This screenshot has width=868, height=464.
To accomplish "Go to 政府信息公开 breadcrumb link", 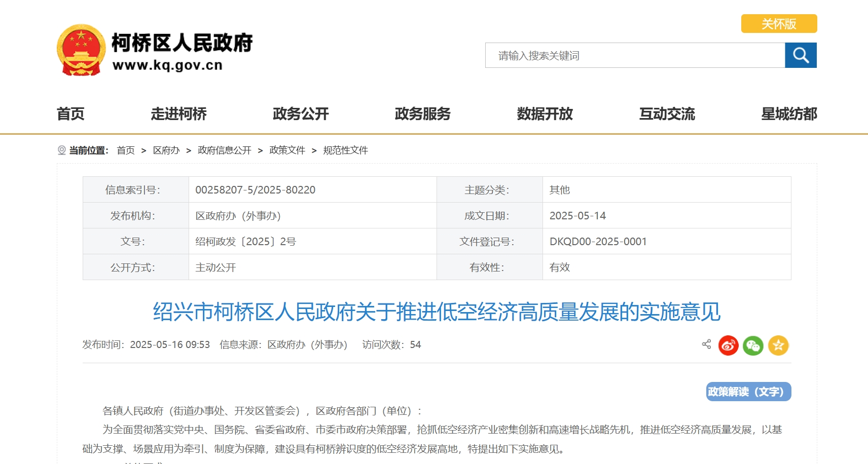I will point(224,150).
